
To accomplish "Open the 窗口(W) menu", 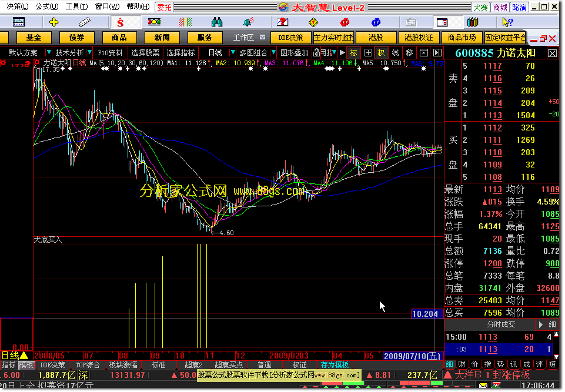I will (x=107, y=6).
